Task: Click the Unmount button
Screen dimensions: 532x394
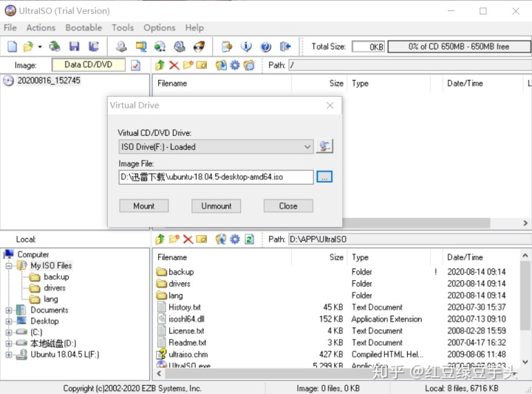Action: [x=216, y=206]
